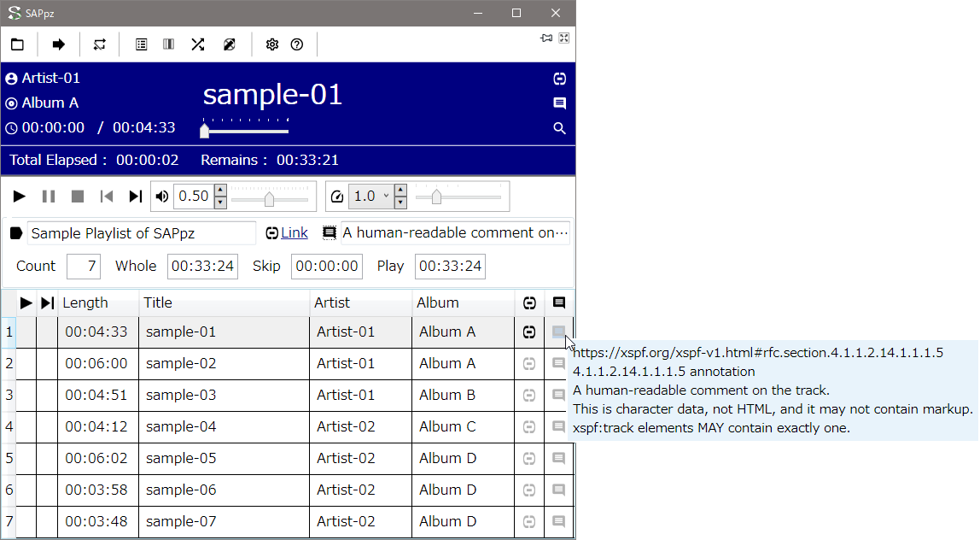Sort by the Length column header

tap(98, 302)
